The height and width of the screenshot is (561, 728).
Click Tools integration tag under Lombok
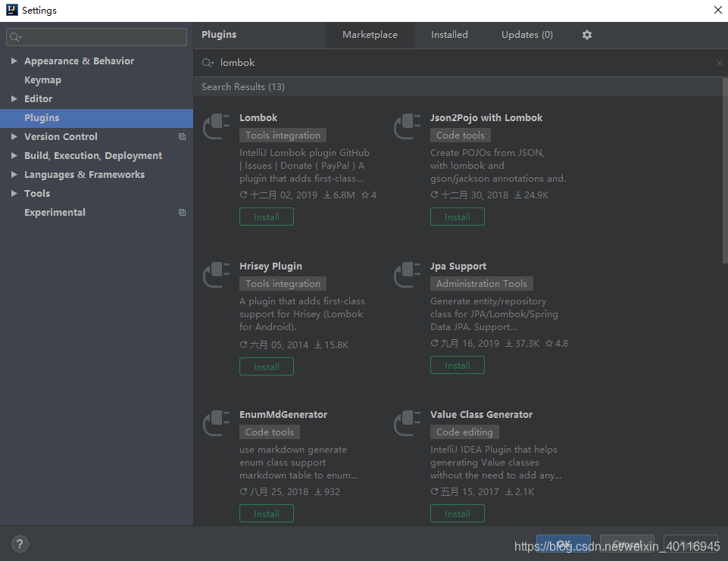tap(283, 136)
